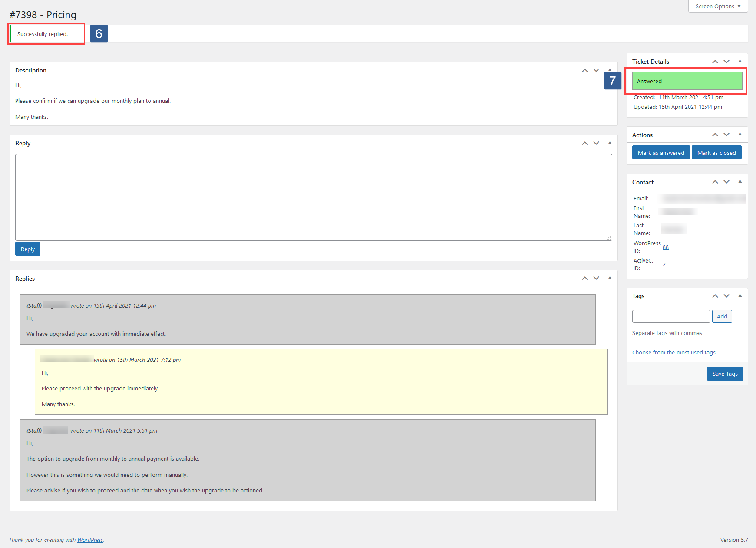Viewport: 756px width, 548px height.
Task: Move the Ticket Details box up
Action: [x=715, y=61]
